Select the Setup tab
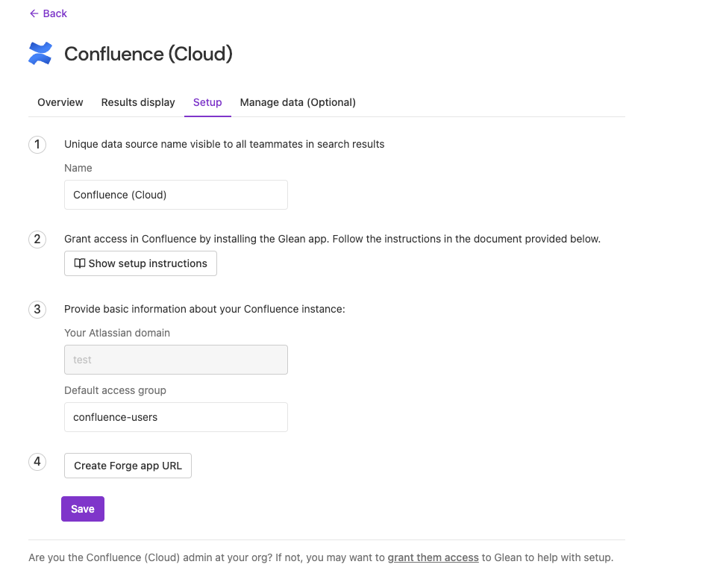Screen dimensions: 723x588 pos(207,102)
